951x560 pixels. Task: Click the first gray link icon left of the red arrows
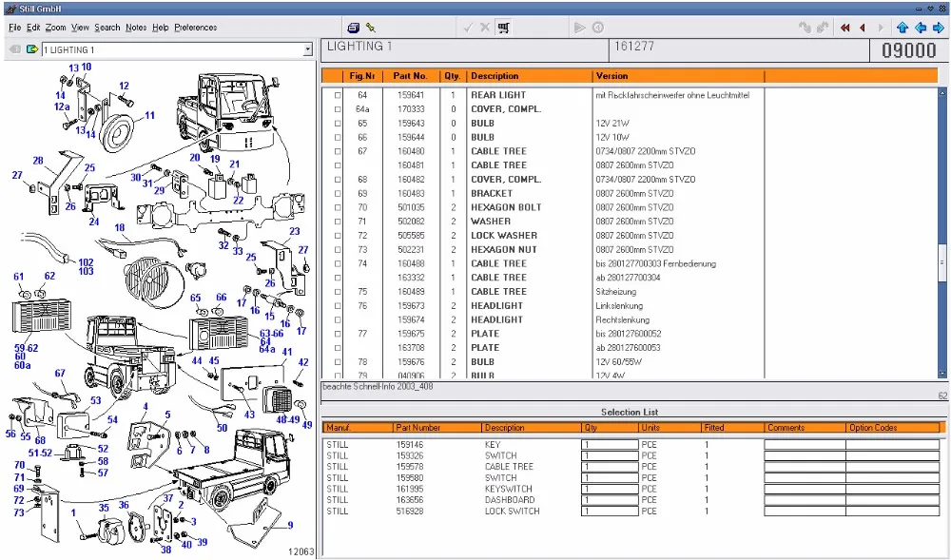pos(805,28)
